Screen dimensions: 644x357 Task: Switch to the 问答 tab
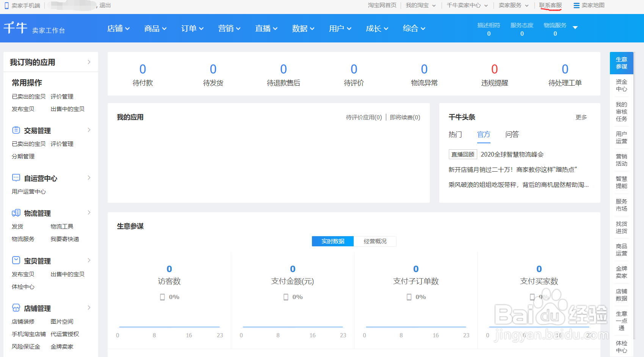coord(512,135)
